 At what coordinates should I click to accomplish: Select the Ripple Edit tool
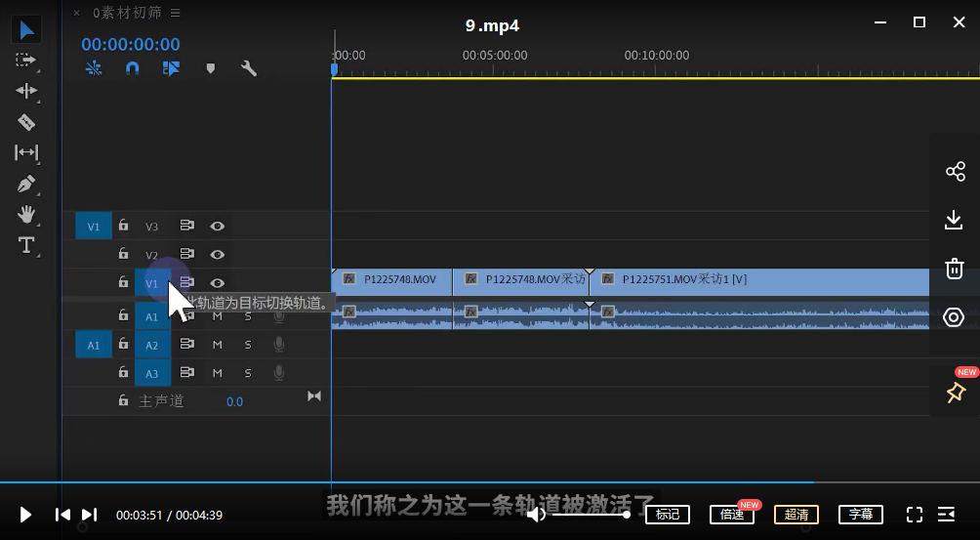pyautogui.click(x=26, y=91)
